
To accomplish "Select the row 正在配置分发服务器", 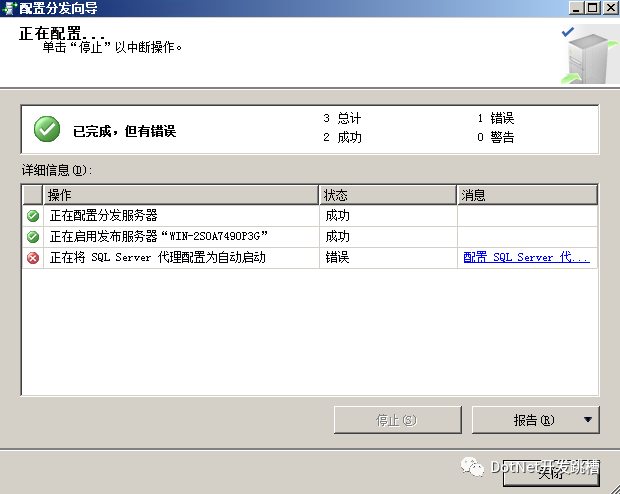I will point(310,216).
